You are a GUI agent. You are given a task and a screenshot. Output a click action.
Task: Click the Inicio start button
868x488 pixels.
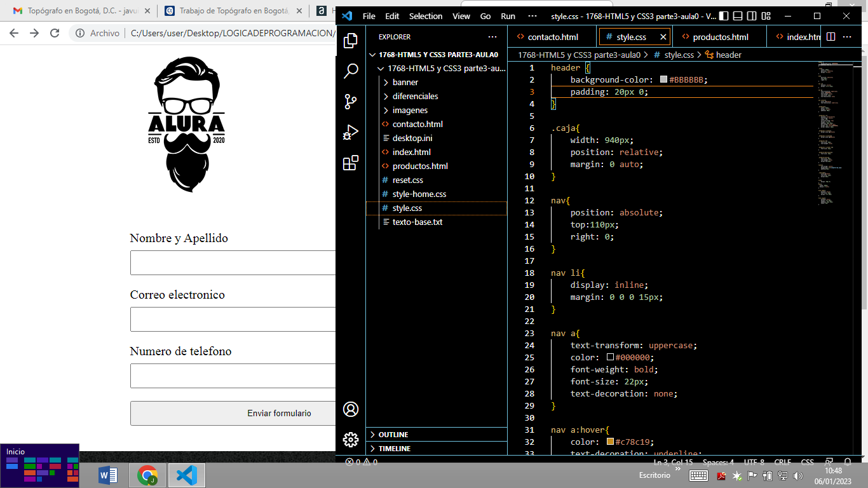[39, 465]
